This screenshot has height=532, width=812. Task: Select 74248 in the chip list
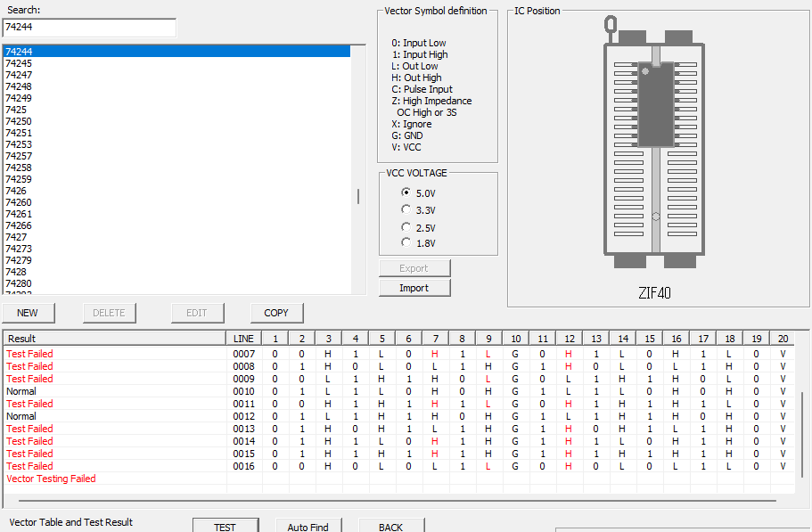(176, 86)
